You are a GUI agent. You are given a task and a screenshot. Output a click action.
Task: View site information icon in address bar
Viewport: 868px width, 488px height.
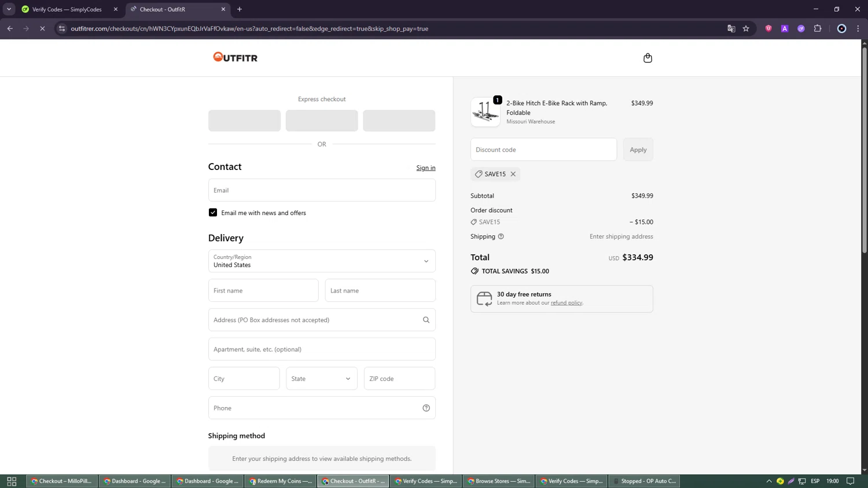click(x=62, y=28)
